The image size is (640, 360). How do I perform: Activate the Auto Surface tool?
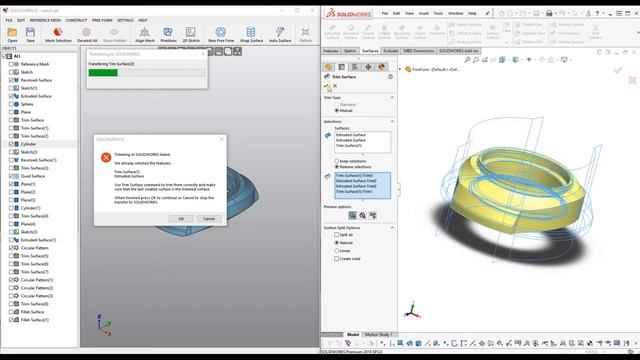(280, 34)
